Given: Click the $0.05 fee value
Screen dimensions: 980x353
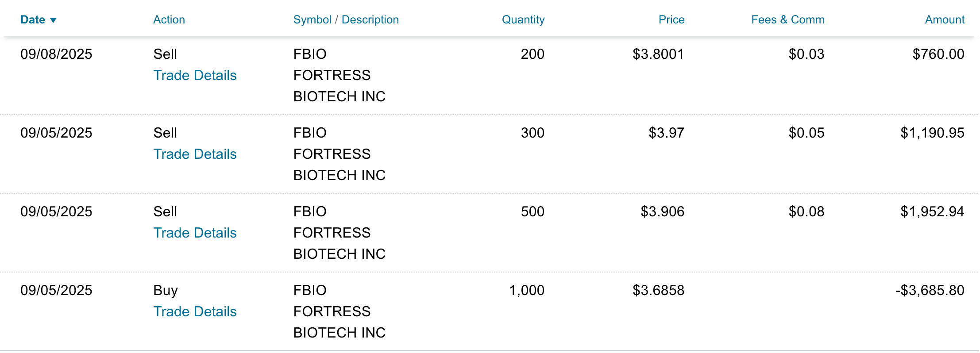Looking at the screenshot, I should [x=806, y=133].
